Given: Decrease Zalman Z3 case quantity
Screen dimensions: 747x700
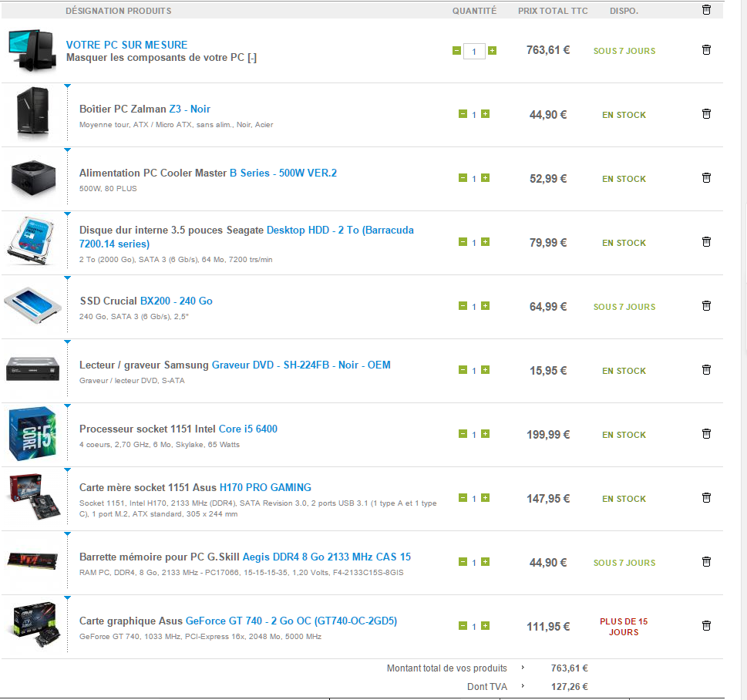Looking at the screenshot, I should coord(463,114).
